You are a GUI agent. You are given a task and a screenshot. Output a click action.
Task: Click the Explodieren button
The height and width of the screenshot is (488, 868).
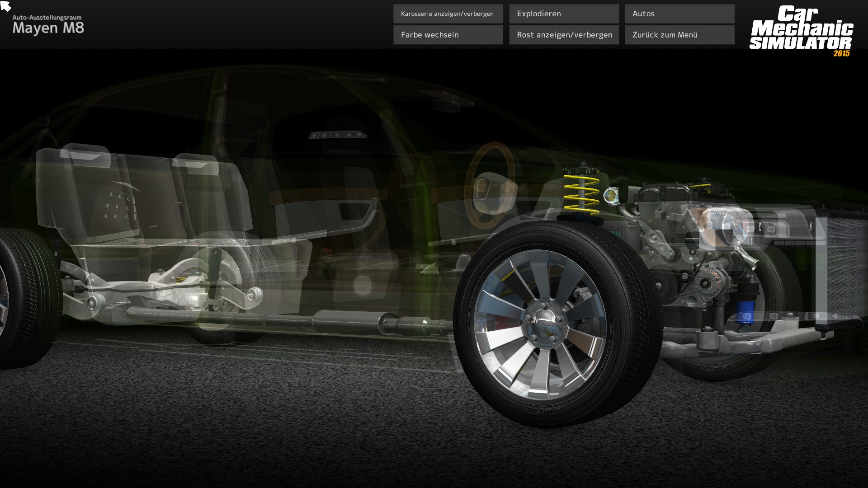(564, 14)
